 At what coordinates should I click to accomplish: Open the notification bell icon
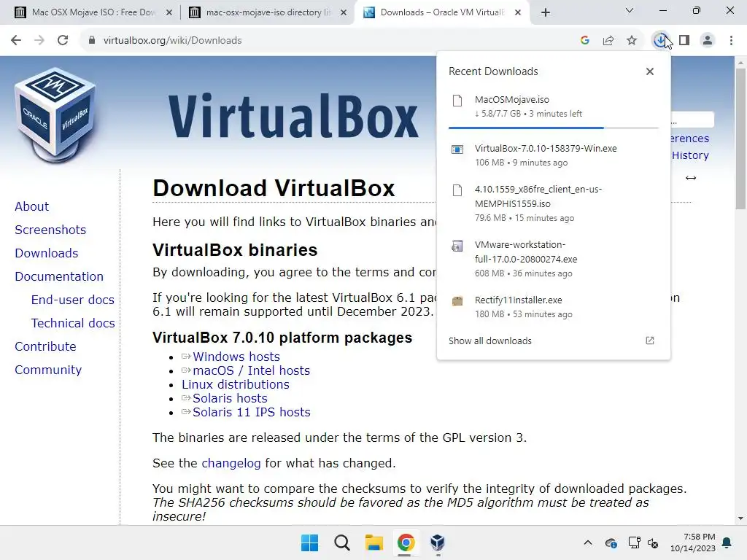[727, 542]
